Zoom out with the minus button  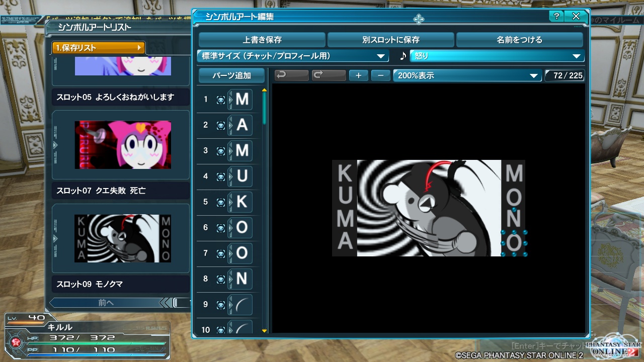380,75
